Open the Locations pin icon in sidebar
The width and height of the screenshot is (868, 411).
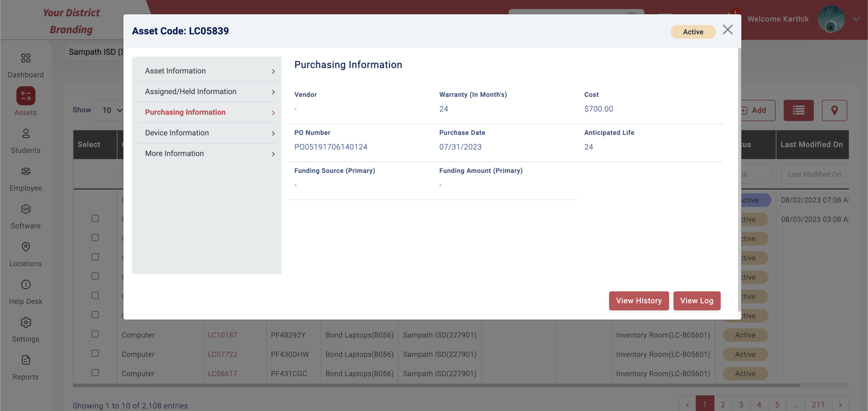[26, 247]
